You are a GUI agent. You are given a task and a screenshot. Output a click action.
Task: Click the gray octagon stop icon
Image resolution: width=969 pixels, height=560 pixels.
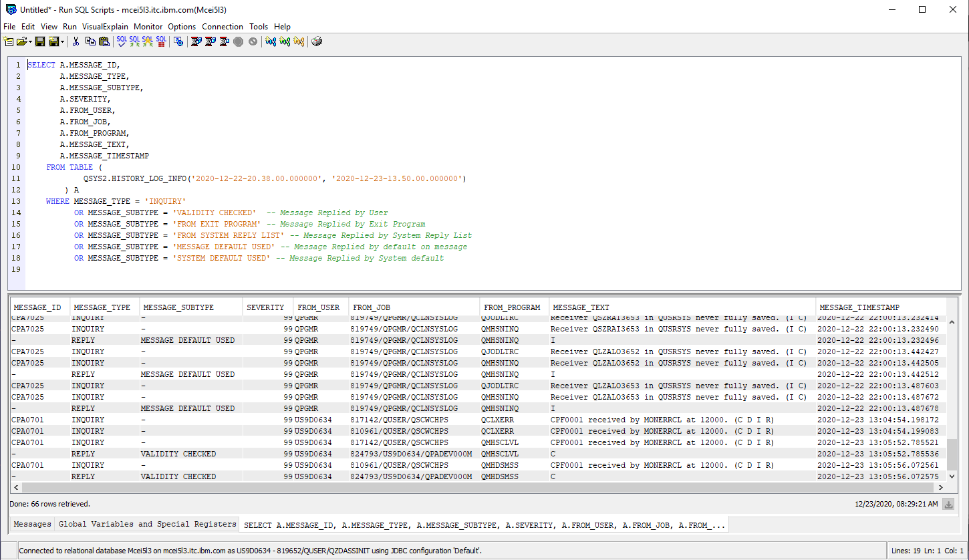pos(238,41)
